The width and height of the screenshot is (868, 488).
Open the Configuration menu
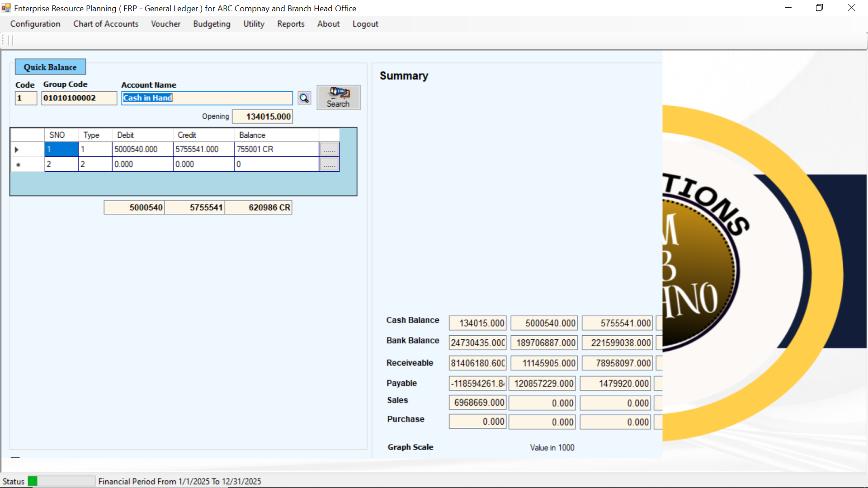[x=35, y=24]
